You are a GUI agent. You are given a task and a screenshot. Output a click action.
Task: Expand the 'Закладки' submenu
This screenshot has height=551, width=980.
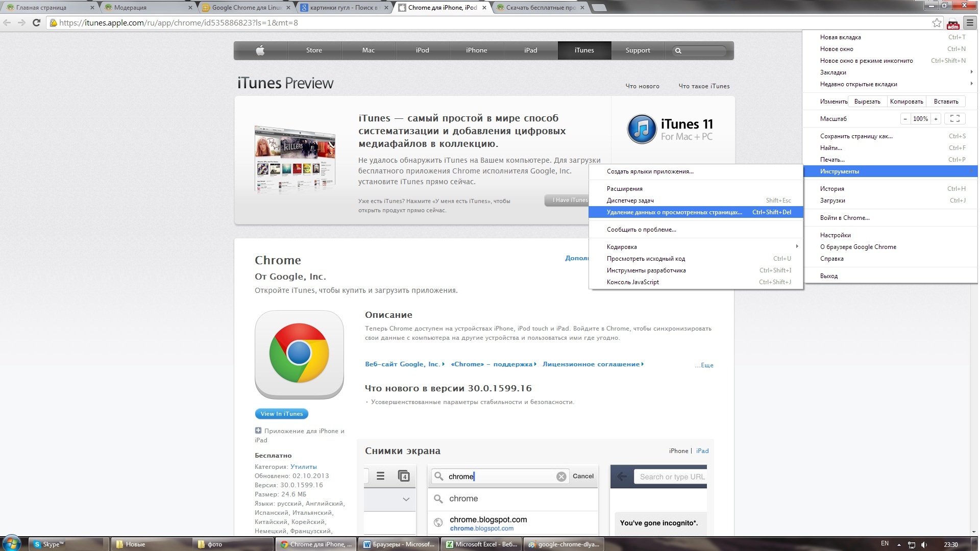pos(891,72)
